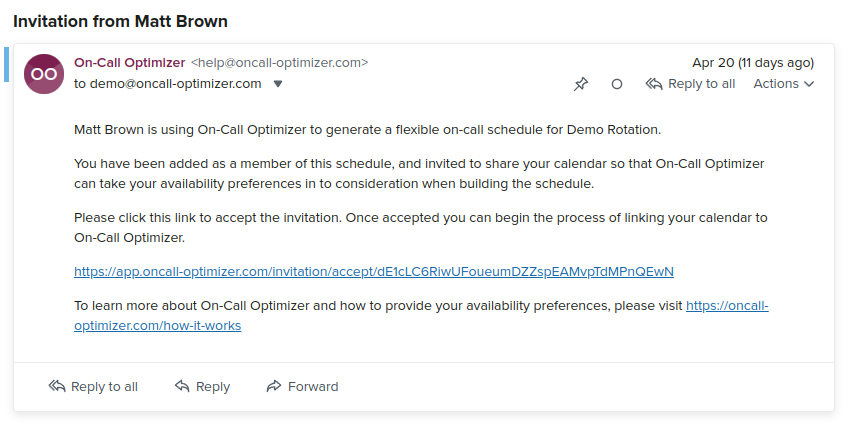The height and width of the screenshot is (429, 855).
Task: Click the blue unread marker bar
Action: (6, 65)
